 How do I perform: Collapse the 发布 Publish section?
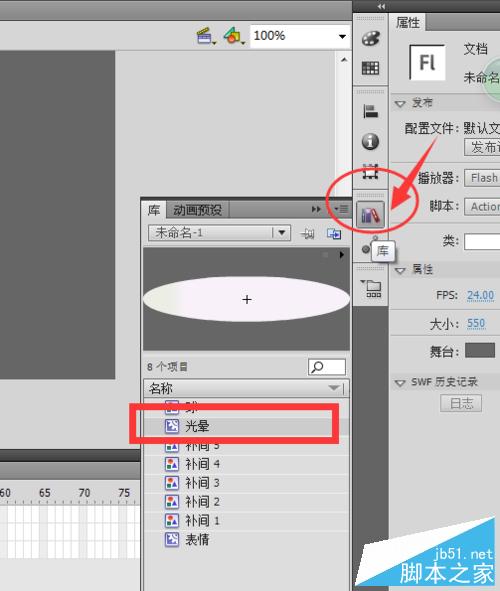tap(400, 103)
